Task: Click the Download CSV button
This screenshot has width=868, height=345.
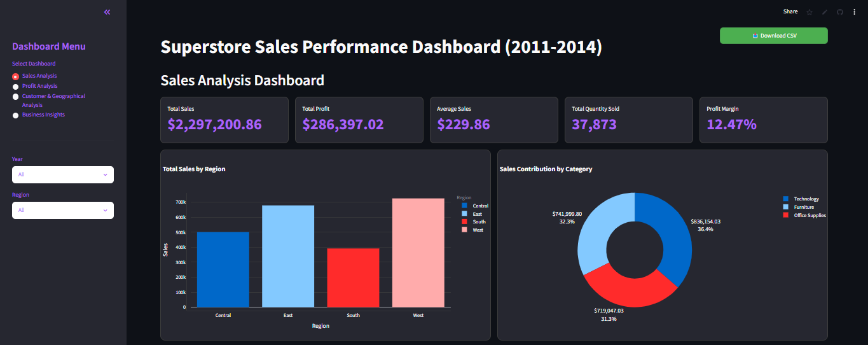Action: click(773, 36)
